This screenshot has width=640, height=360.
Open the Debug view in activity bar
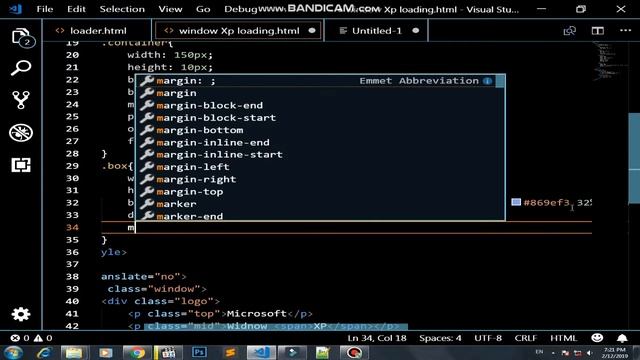point(21,133)
